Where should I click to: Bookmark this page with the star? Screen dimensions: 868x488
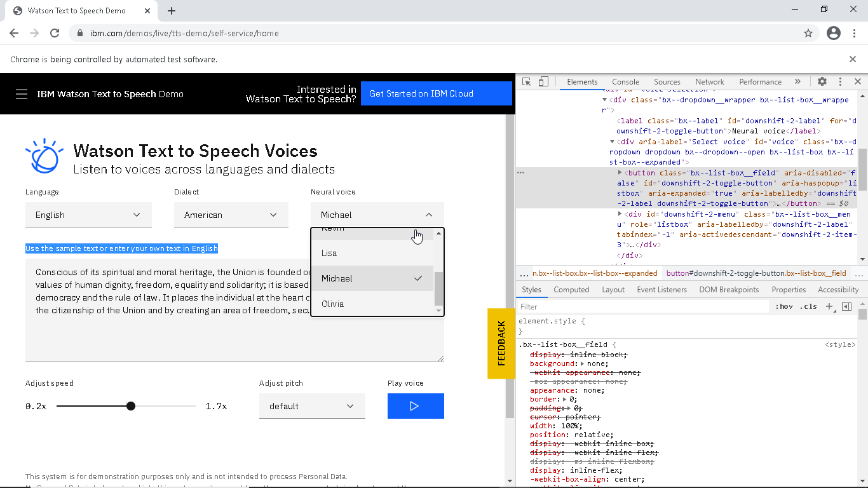(808, 33)
